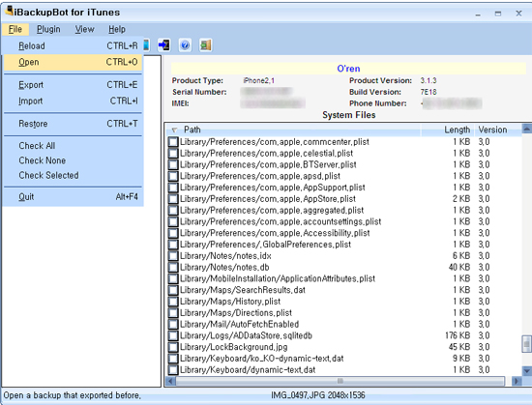This screenshot has height=405, width=532.
Task: Open the Help menu
Action: [117, 30]
